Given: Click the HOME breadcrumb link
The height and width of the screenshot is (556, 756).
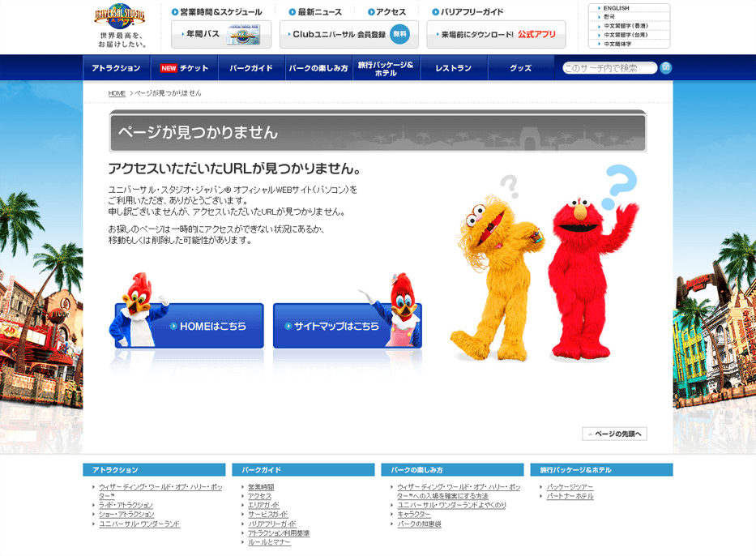Looking at the screenshot, I should click(117, 93).
